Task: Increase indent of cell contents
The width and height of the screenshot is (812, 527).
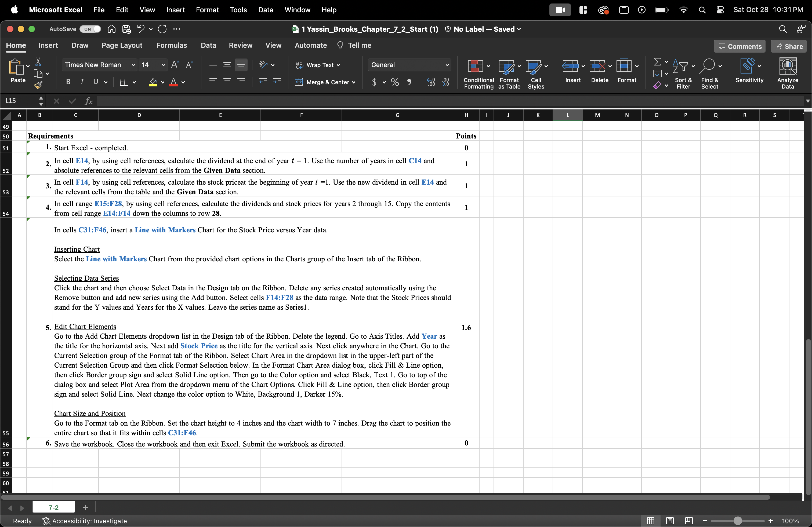Action: pos(277,82)
